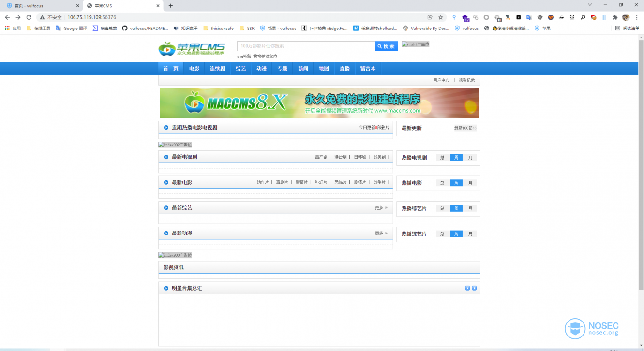Bookmark this page with the star icon
Image resolution: width=644 pixels, height=351 pixels.
click(441, 17)
